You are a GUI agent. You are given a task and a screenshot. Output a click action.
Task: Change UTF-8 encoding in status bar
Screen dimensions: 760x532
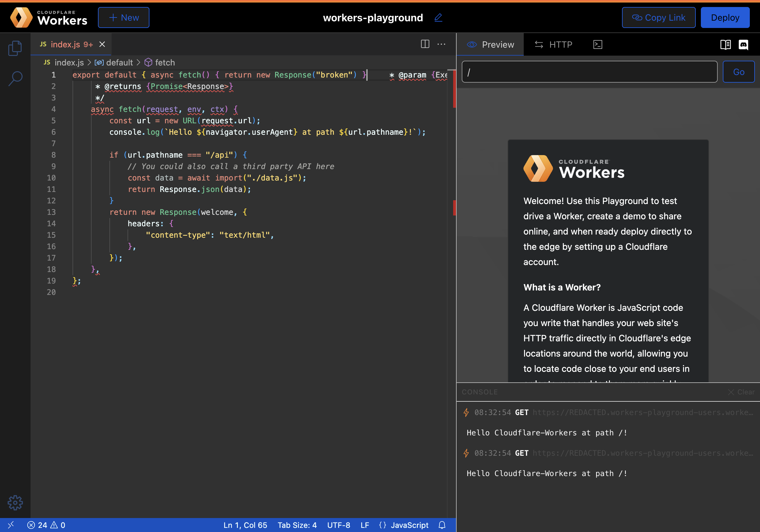point(339,525)
